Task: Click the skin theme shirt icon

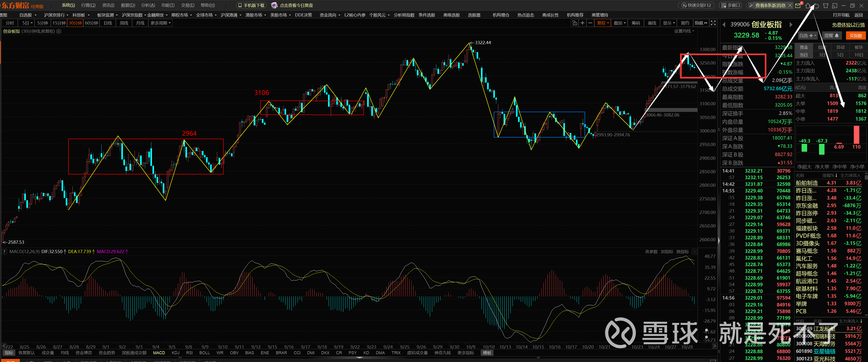Action: pyautogui.click(x=826, y=5)
